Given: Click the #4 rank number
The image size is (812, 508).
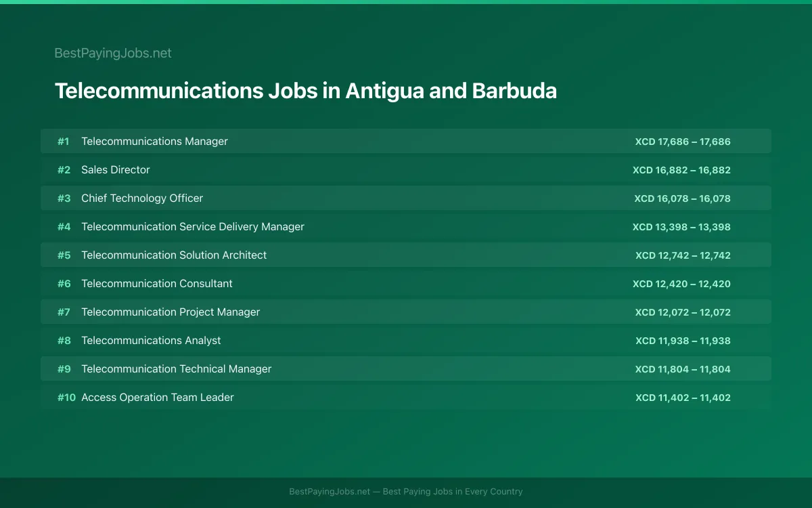Looking at the screenshot, I should (64, 227).
